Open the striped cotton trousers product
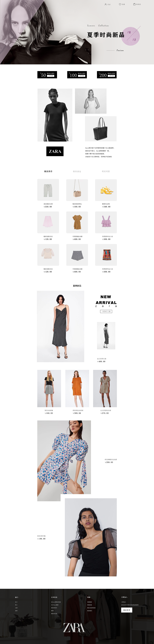The height and width of the screenshot is (644, 154). pyautogui.click(x=48, y=190)
